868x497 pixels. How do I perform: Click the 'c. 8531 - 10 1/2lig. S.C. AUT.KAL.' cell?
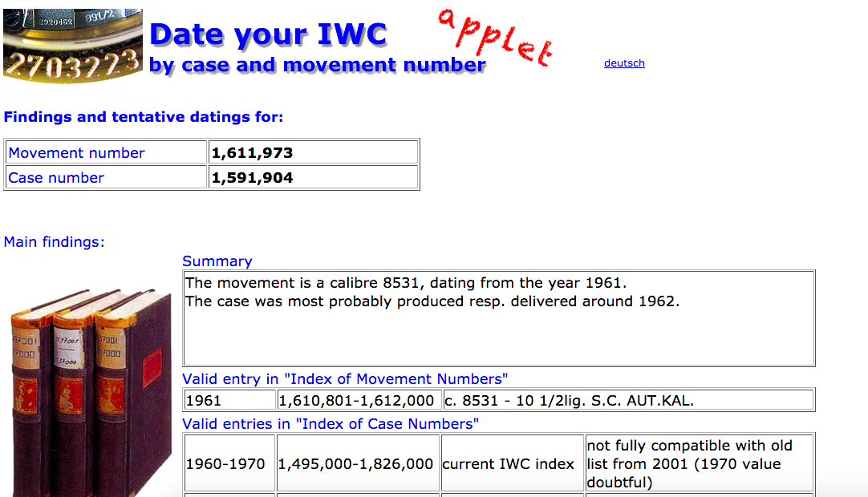tap(628, 400)
